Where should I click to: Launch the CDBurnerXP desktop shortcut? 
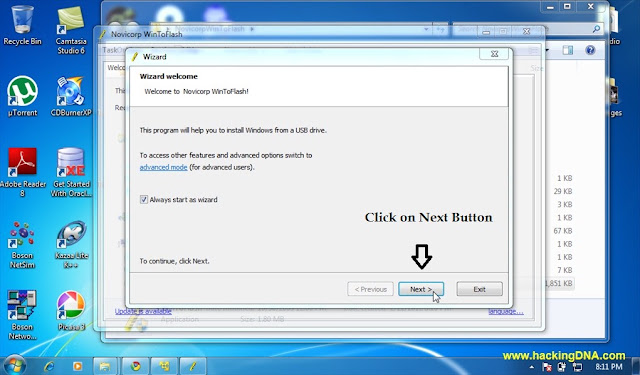point(71,96)
